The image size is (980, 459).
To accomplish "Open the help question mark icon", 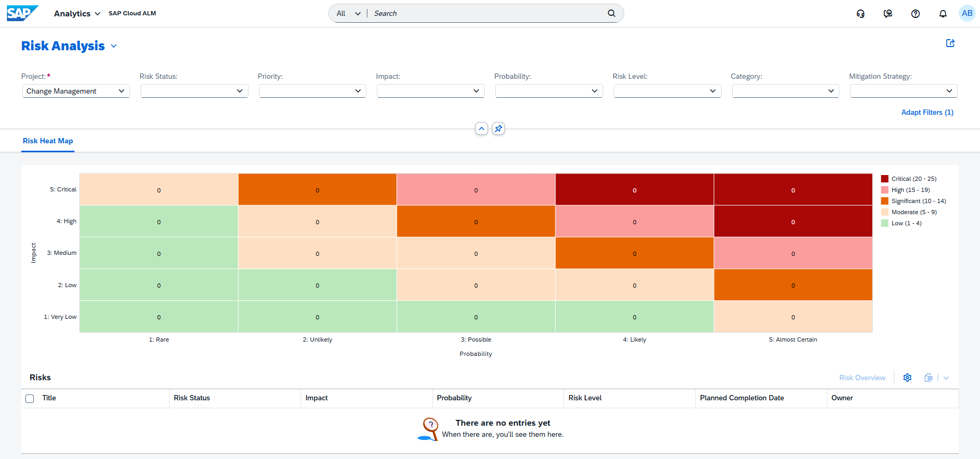I will coord(916,14).
